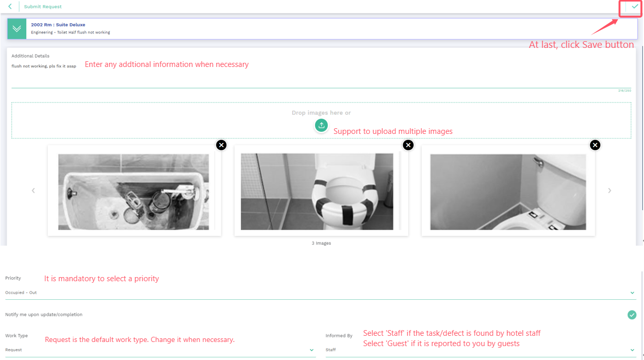Open the Informed By dropdown showing Staff
Screen dimensions: 644x360
481,350
